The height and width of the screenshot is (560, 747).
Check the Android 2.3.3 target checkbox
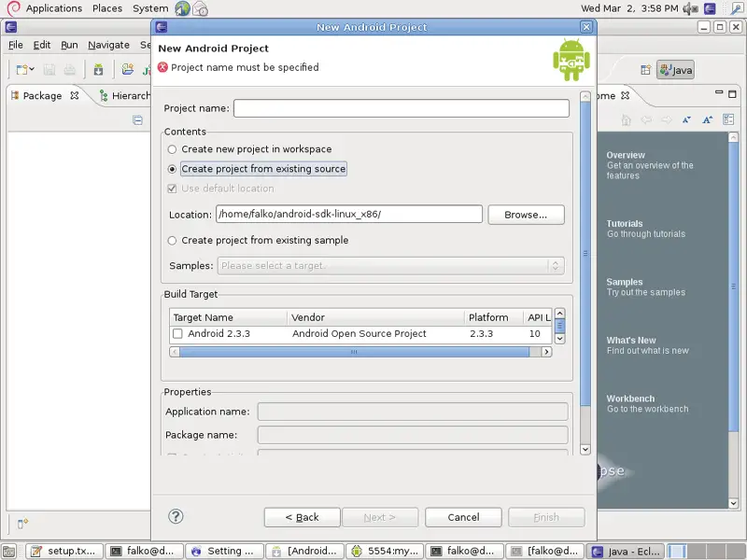[x=177, y=334]
